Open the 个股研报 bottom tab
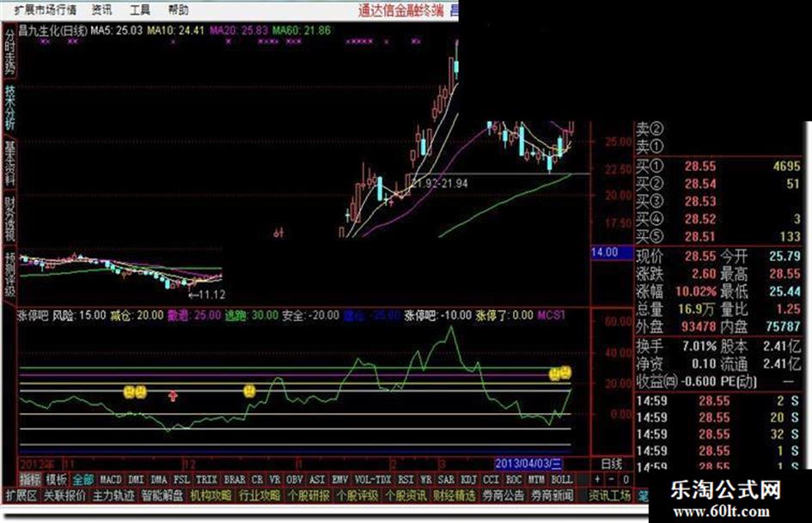Viewport: 812px width, 523px height. [308, 496]
